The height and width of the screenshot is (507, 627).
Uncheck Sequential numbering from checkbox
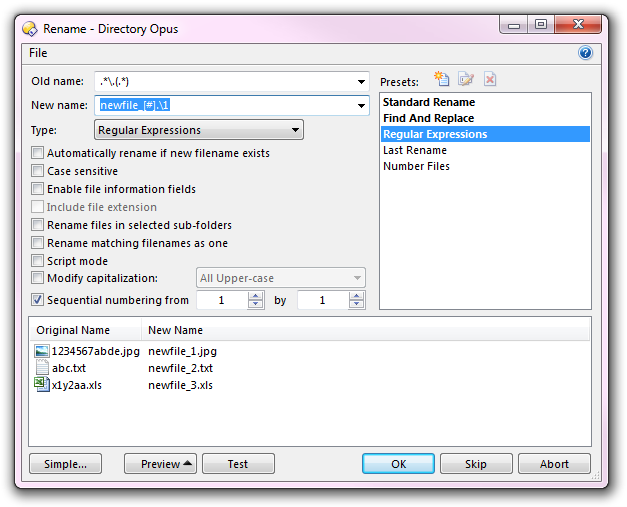click(38, 300)
